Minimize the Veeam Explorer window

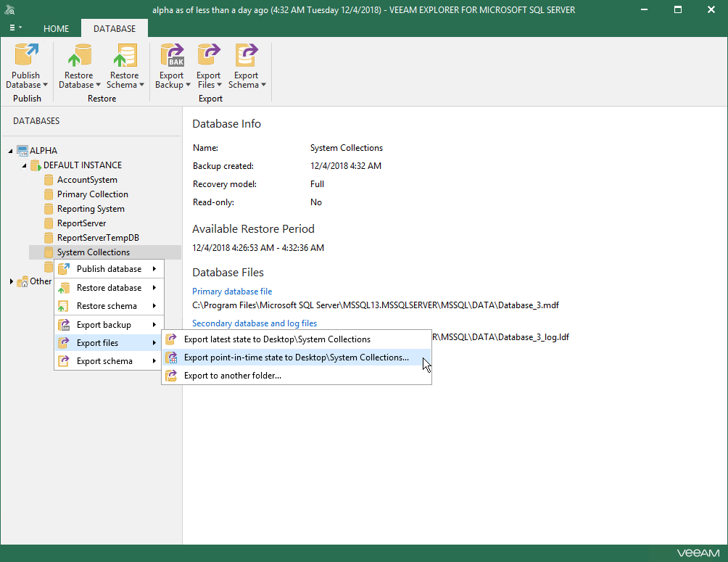(x=645, y=9)
